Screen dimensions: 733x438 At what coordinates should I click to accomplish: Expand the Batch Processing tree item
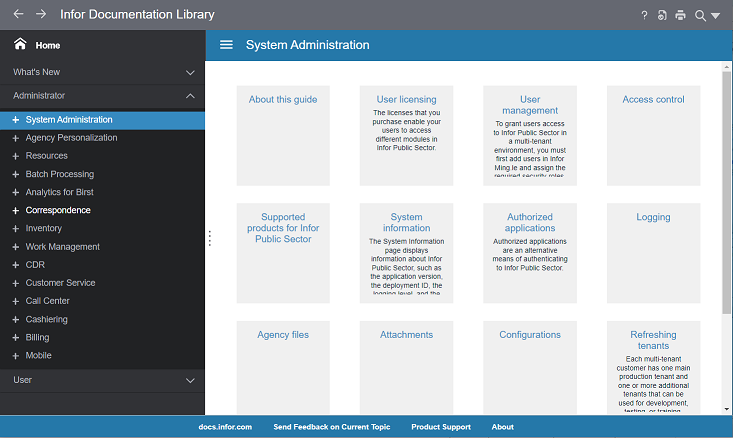pos(16,174)
